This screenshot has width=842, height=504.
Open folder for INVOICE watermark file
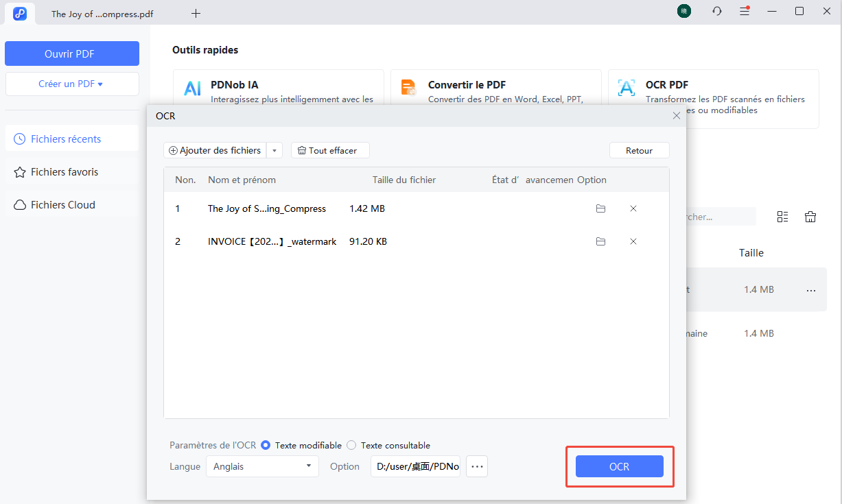tap(600, 241)
